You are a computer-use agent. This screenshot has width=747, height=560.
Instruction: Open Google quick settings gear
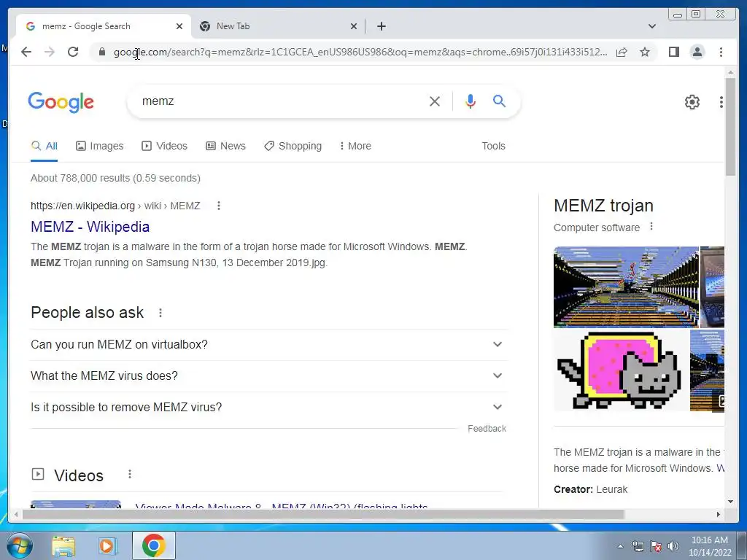(692, 101)
